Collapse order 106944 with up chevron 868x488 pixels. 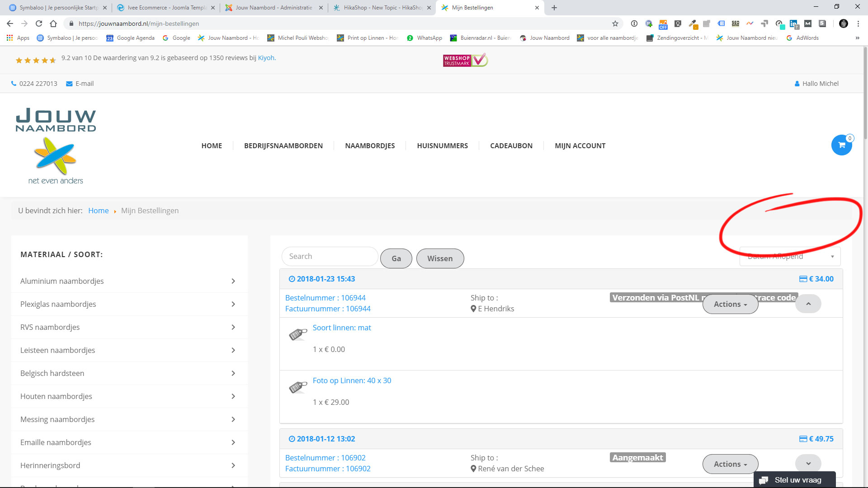[808, 304]
